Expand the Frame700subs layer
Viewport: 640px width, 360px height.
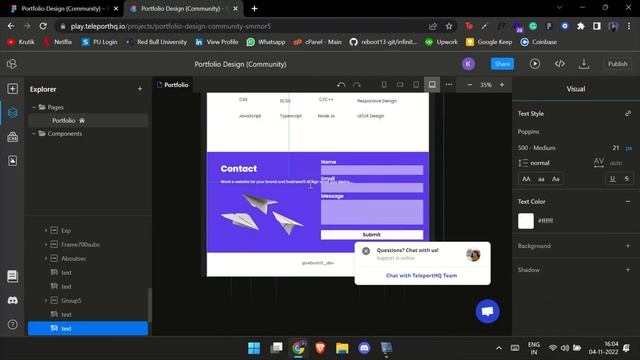tap(46, 244)
